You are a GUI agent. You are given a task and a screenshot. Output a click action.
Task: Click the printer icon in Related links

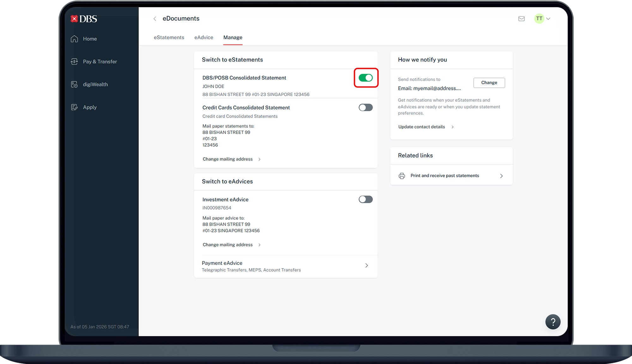tap(402, 176)
